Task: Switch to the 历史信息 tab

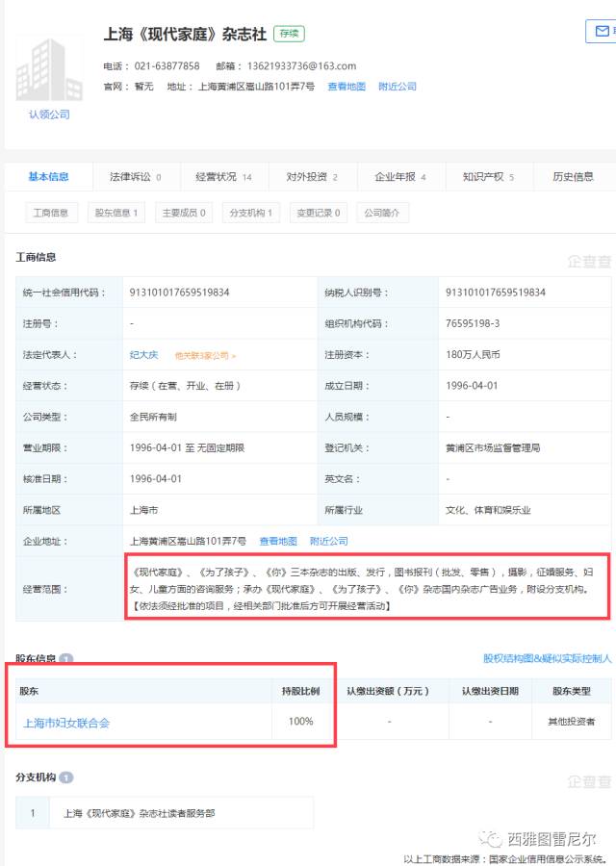Action: (x=573, y=177)
